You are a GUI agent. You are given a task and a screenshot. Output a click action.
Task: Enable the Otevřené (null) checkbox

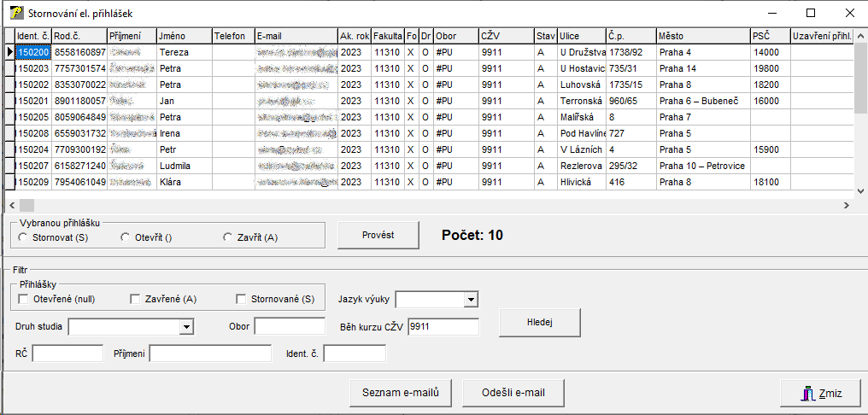(23, 299)
